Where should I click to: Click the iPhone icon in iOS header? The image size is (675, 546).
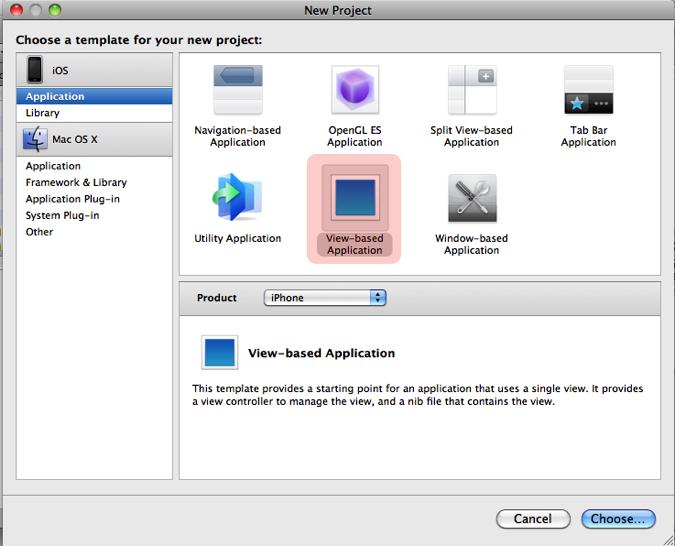coord(34,69)
